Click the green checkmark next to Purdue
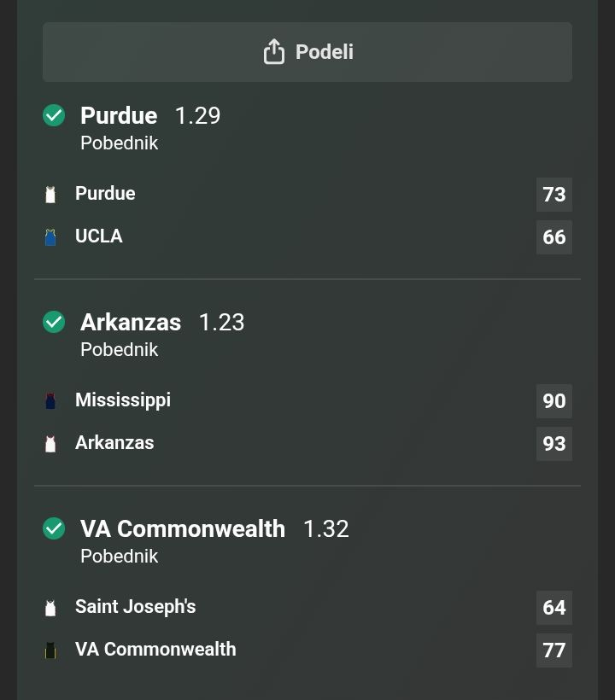Image resolution: width=615 pixels, height=700 pixels. [54, 115]
